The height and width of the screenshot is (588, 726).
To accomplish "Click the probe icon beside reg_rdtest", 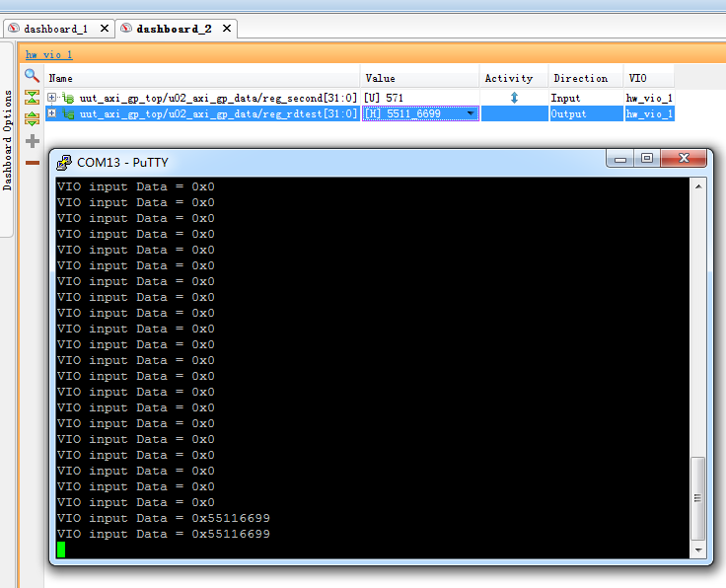I will pos(68,113).
